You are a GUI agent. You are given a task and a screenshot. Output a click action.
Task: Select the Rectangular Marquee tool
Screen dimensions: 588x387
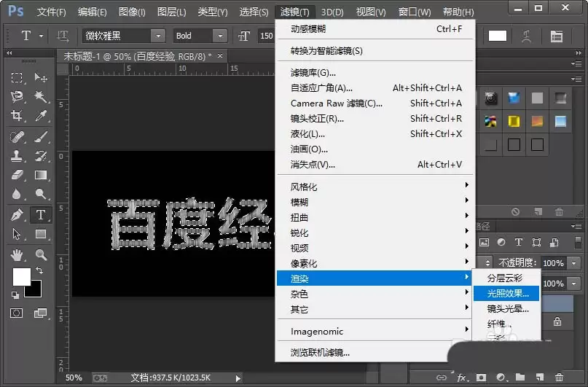coord(17,78)
